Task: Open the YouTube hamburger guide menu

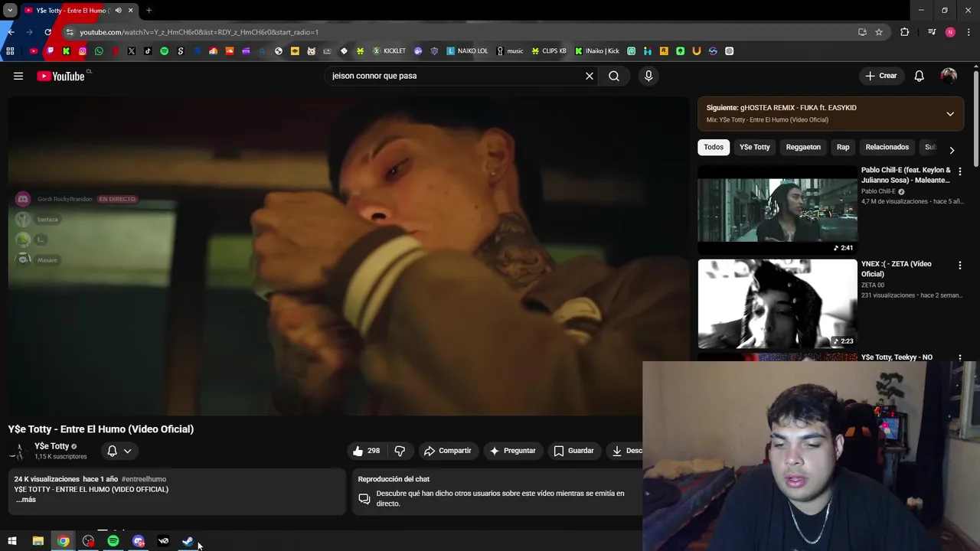Action: pos(18,76)
